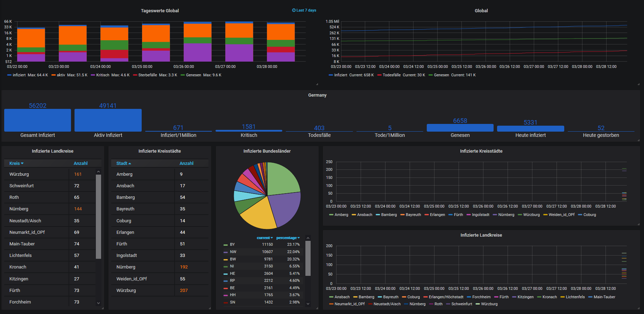Toggle the Sterbefälle series in Tageswerte legend
This screenshot has height=314, width=644.
[147, 75]
